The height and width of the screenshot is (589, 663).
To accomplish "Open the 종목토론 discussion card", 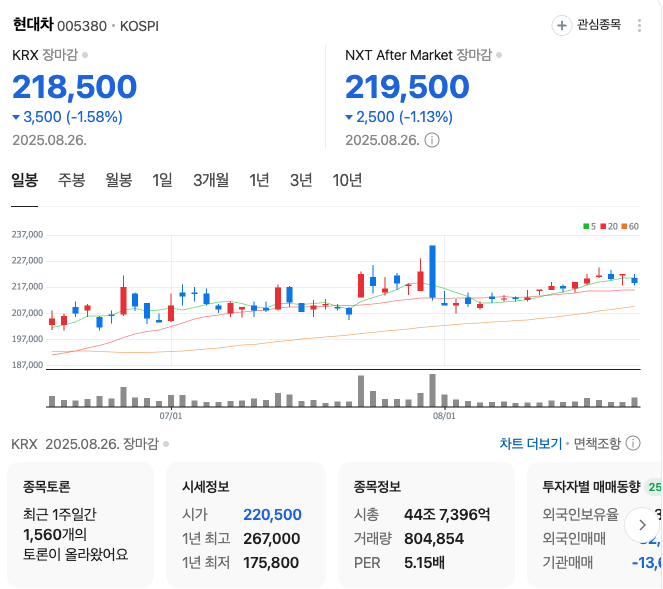I will (80, 524).
